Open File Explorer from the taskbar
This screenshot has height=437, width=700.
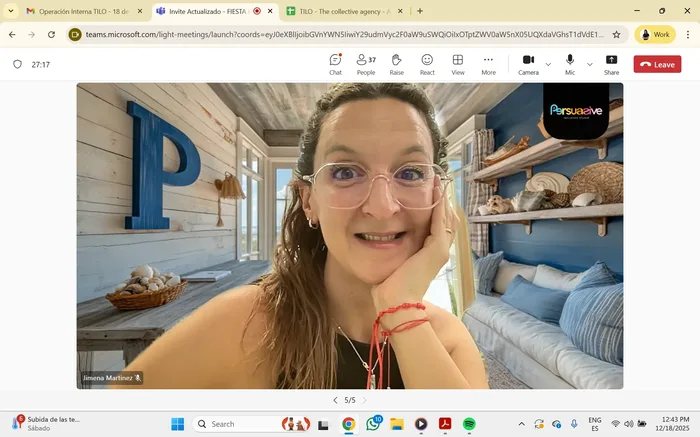point(396,424)
